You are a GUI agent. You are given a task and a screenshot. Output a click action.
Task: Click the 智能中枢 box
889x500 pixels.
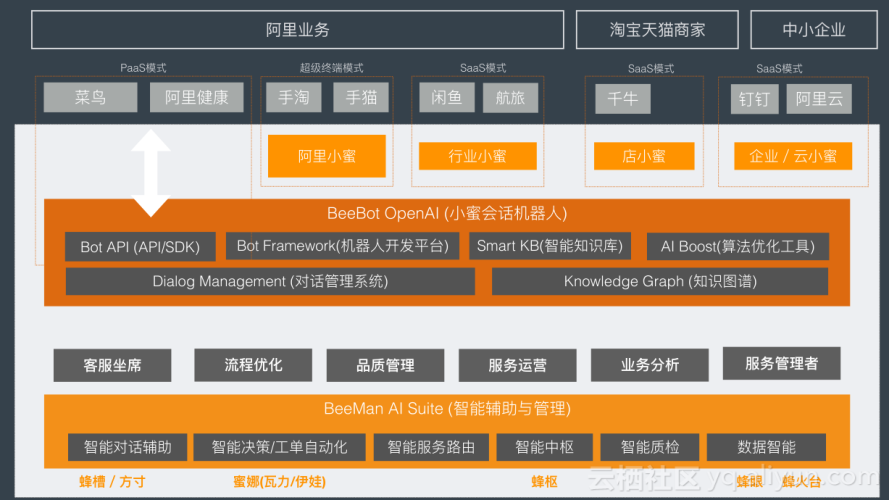[x=544, y=447]
